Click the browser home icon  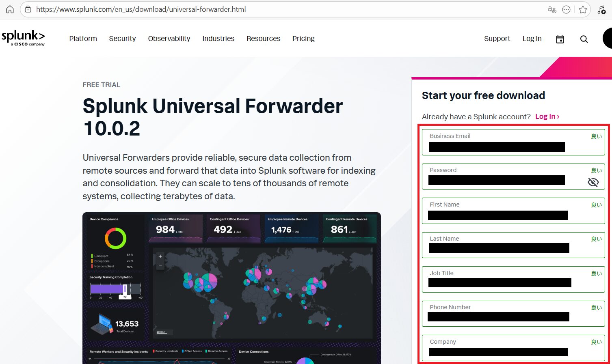pos(10,9)
